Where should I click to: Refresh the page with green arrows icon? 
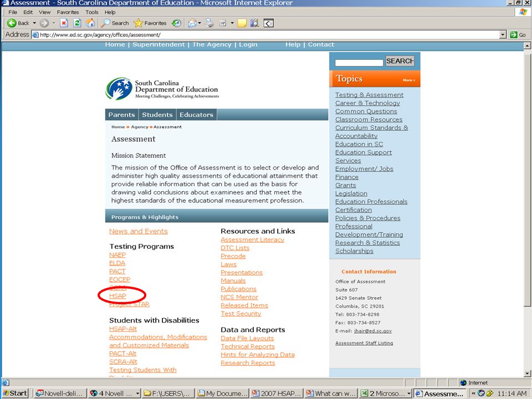coord(78,23)
